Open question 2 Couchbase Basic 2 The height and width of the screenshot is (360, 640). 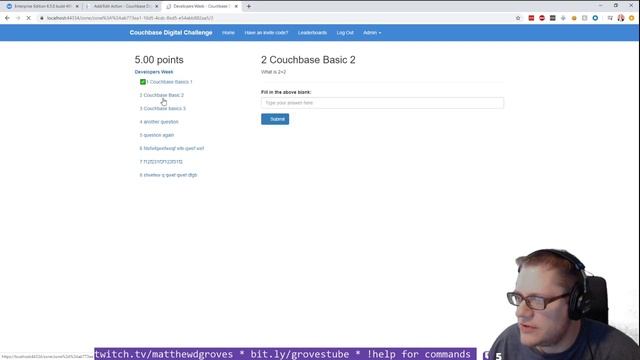pos(162,95)
